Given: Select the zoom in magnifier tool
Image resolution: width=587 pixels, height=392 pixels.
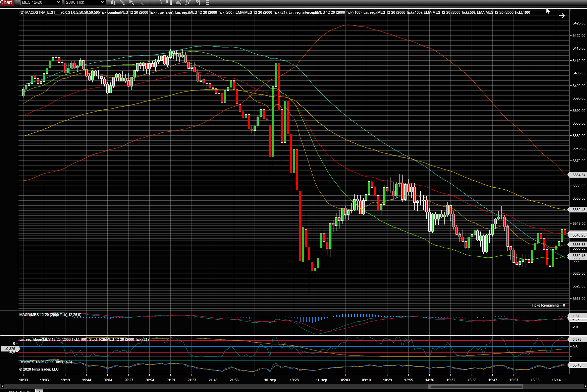Looking at the screenshot, I should [x=131, y=3].
